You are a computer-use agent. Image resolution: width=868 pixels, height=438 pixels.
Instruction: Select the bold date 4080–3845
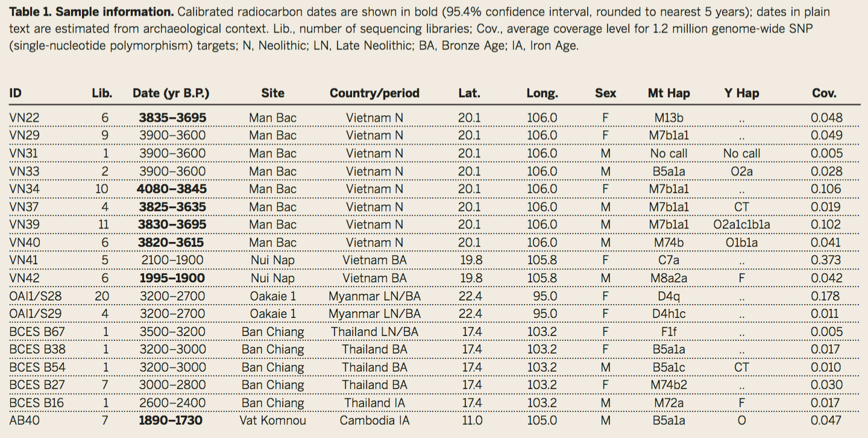click(x=172, y=189)
